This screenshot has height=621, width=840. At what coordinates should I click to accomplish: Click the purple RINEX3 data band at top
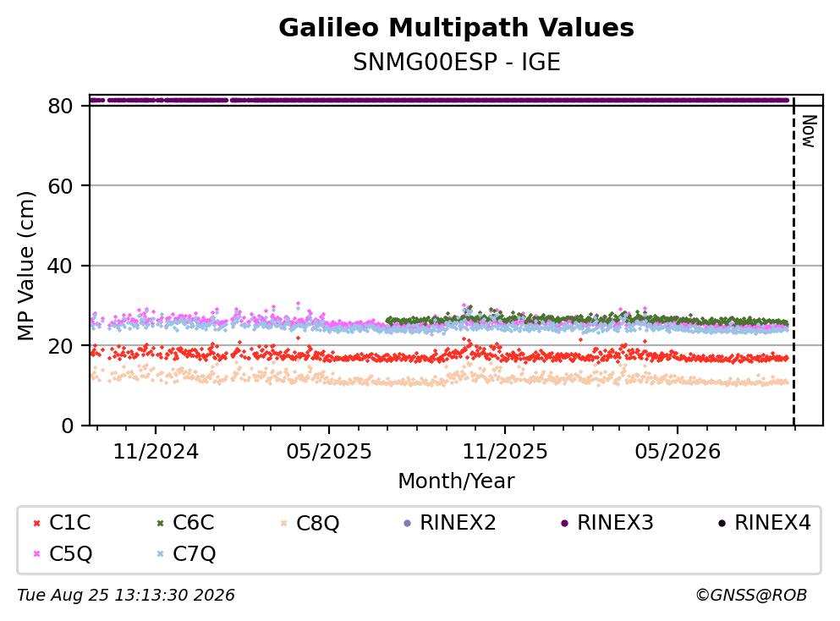439,100
